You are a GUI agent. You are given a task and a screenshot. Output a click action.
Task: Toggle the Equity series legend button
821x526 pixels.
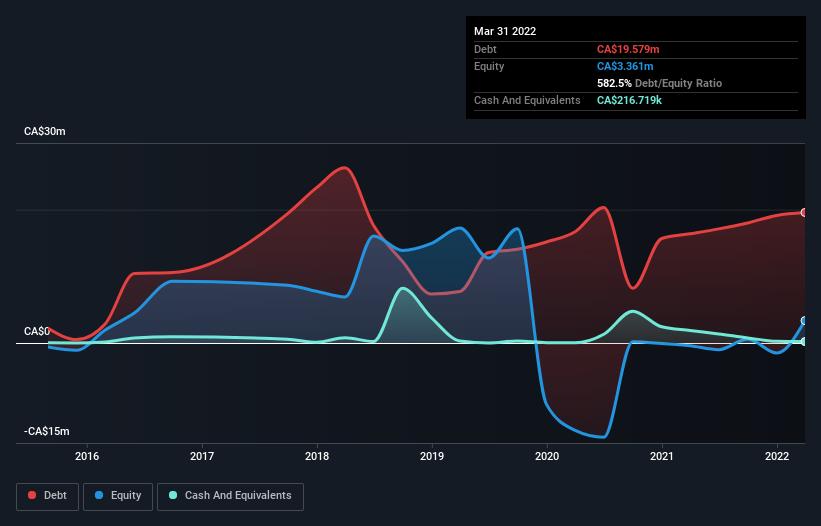(x=118, y=496)
